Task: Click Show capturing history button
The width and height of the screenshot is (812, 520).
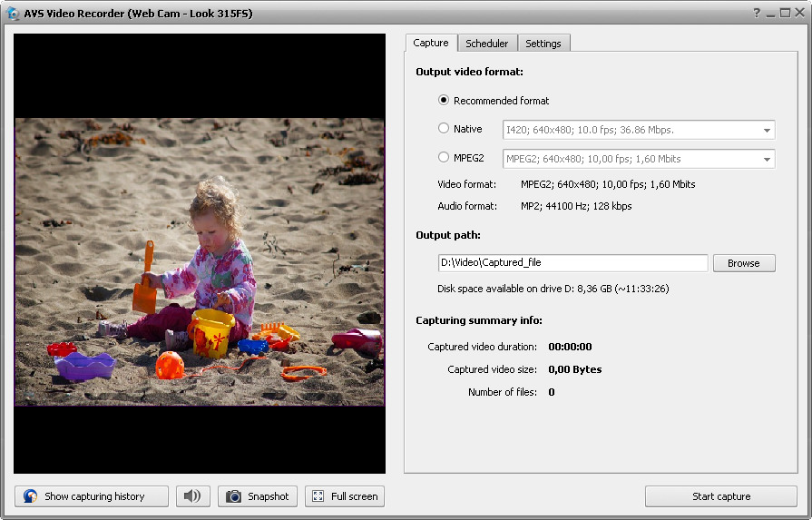Action: [92, 496]
